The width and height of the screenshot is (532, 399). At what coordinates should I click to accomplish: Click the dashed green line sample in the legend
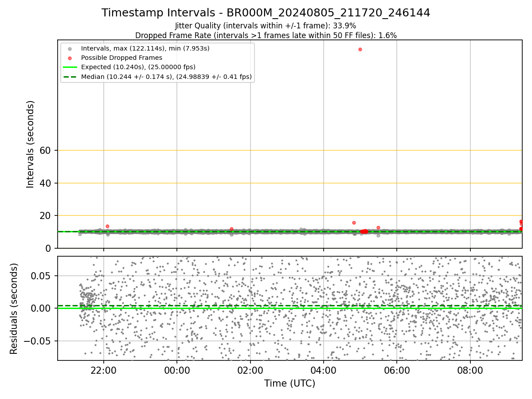click(x=70, y=77)
